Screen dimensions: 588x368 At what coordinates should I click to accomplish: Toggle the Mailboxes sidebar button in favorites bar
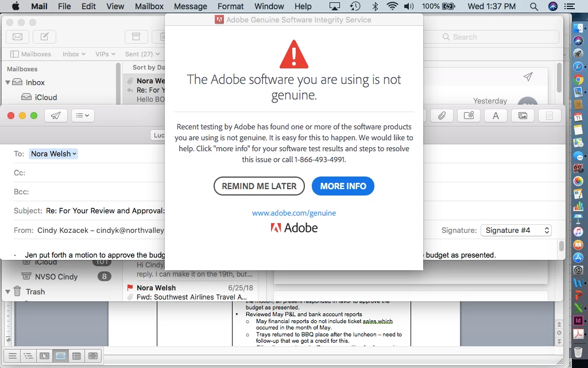coord(31,54)
